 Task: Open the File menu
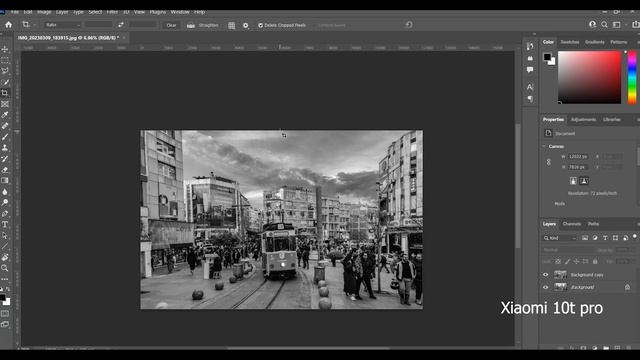(15, 12)
